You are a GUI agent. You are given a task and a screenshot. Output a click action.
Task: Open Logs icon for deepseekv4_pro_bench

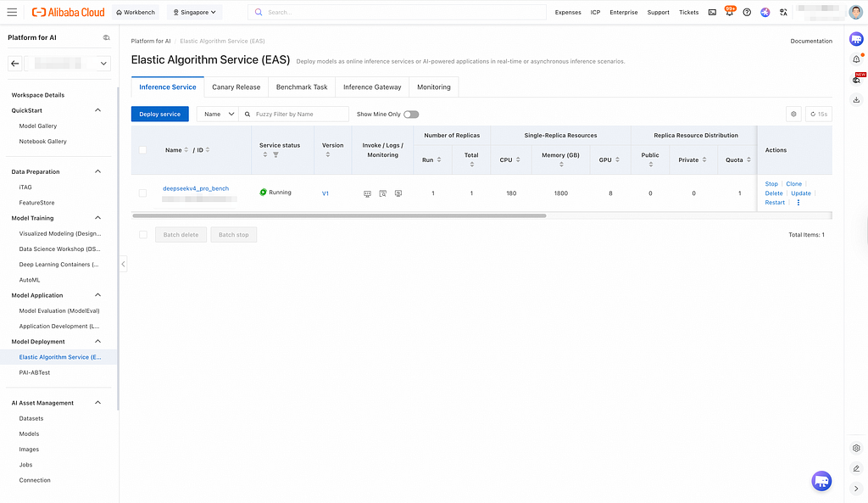[x=382, y=193]
